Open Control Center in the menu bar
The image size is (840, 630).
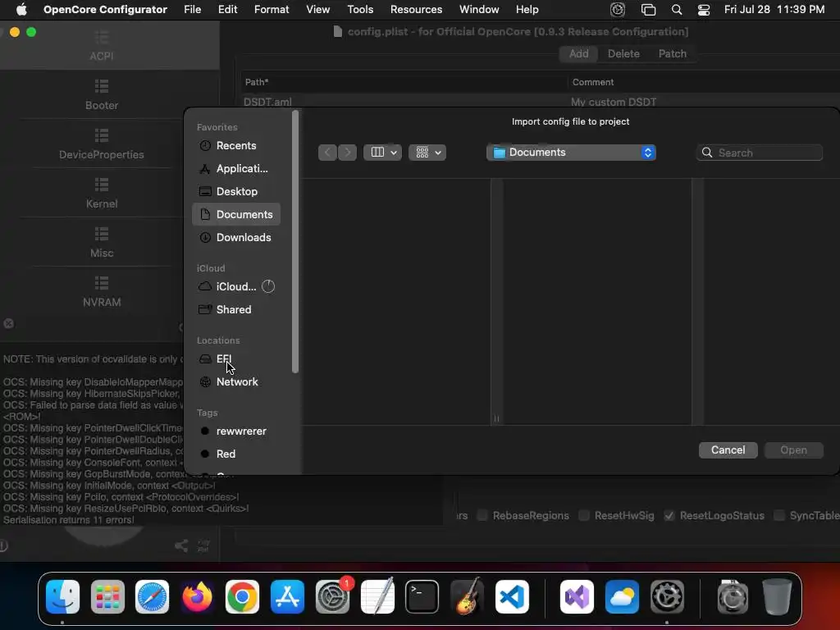pos(703,10)
